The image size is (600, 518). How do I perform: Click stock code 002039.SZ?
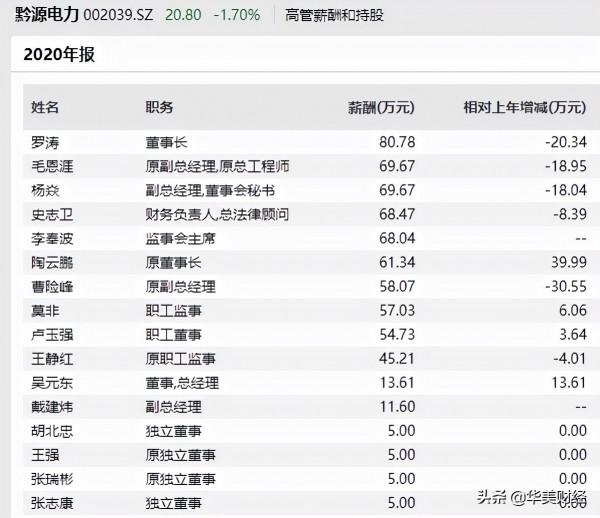point(118,15)
